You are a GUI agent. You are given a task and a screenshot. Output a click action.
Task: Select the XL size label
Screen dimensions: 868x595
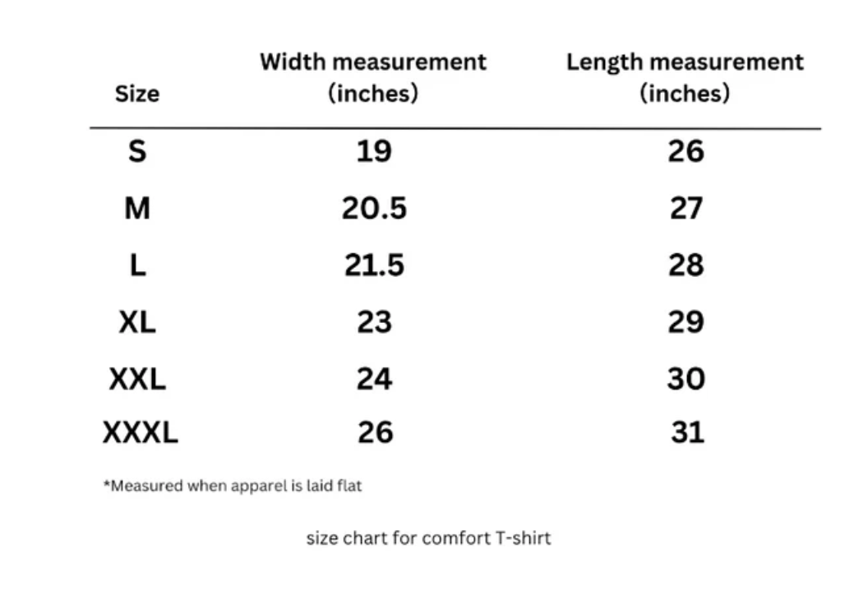click(137, 321)
